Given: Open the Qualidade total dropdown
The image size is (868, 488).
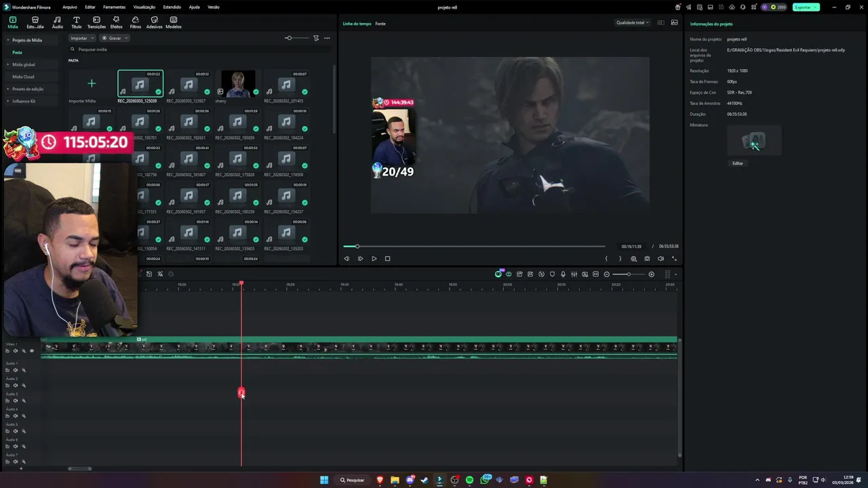Looking at the screenshot, I should (x=632, y=22).
